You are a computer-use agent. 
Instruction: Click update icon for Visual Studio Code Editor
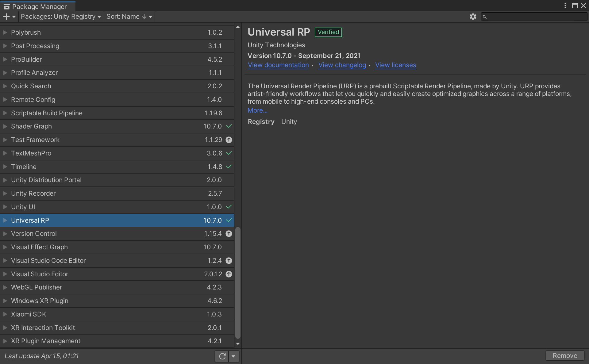pyautogui.click(x=229, y=261)
